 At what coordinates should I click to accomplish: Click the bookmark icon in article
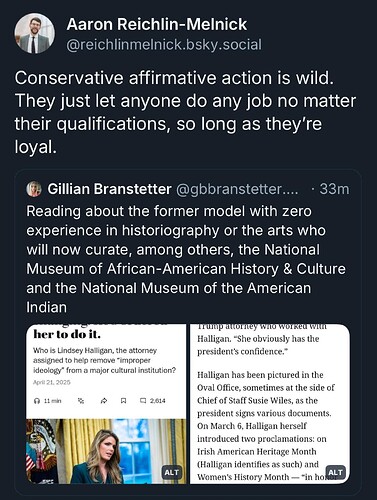click(123, 401)
